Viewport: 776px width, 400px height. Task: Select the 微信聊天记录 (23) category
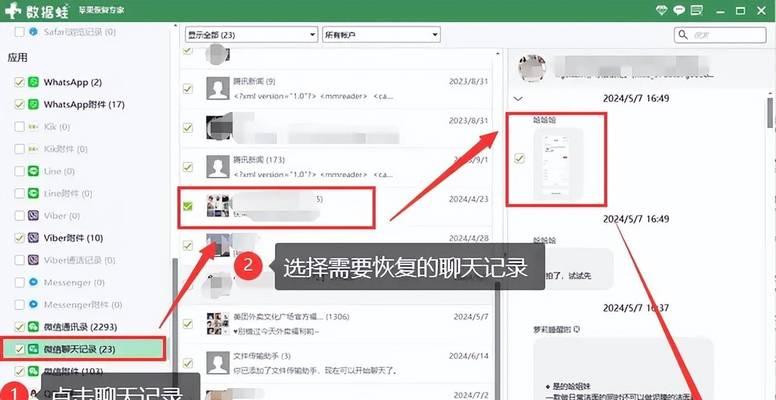coord(83,349)
